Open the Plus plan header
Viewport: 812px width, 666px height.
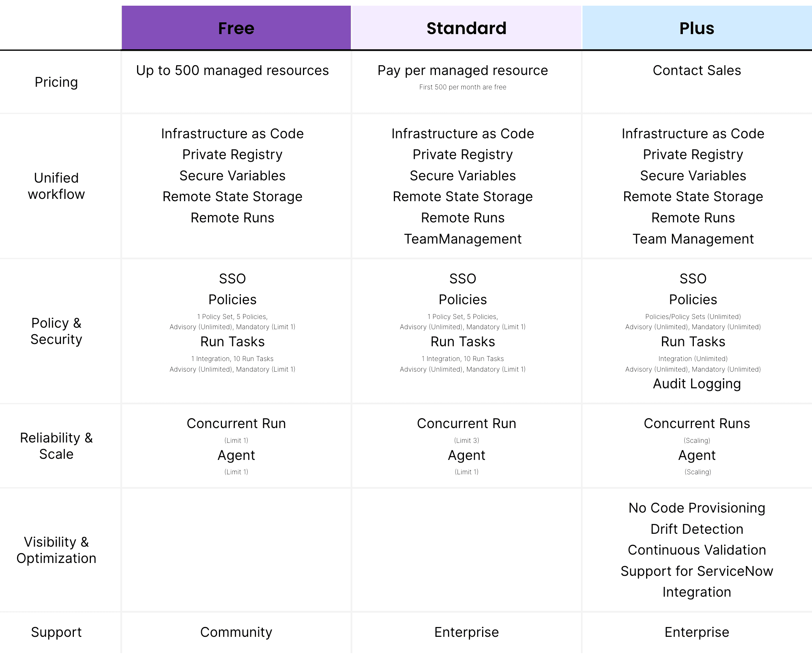pyautogui.click(x=696, y=28)
